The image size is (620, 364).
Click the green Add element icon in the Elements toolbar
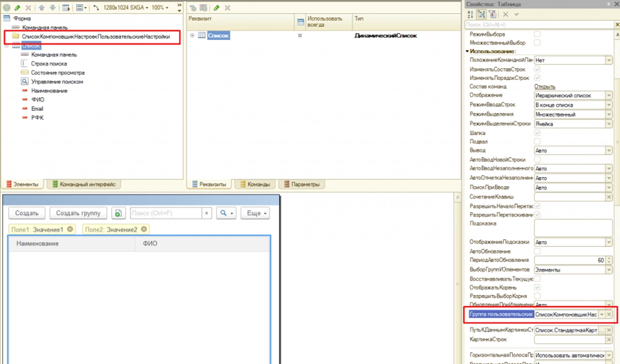tap(6, 8)
